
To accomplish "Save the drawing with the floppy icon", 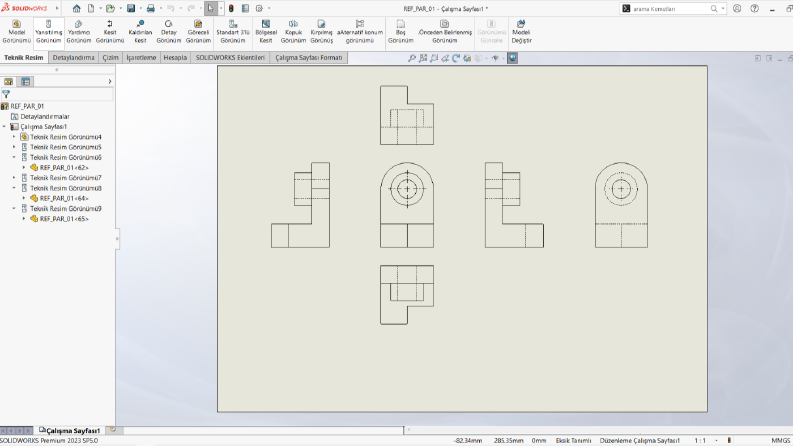I will (x=131, y=9).
